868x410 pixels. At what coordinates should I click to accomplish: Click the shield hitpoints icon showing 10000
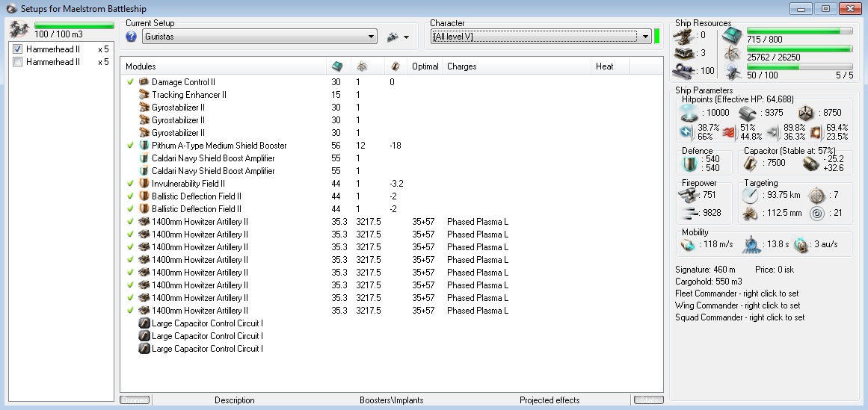tap(690, 114)
